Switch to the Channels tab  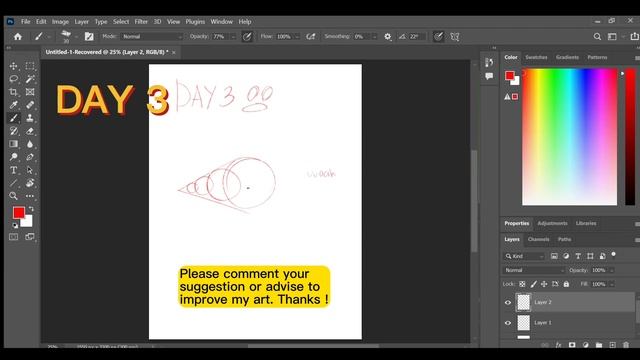click(x=538, y=240)
